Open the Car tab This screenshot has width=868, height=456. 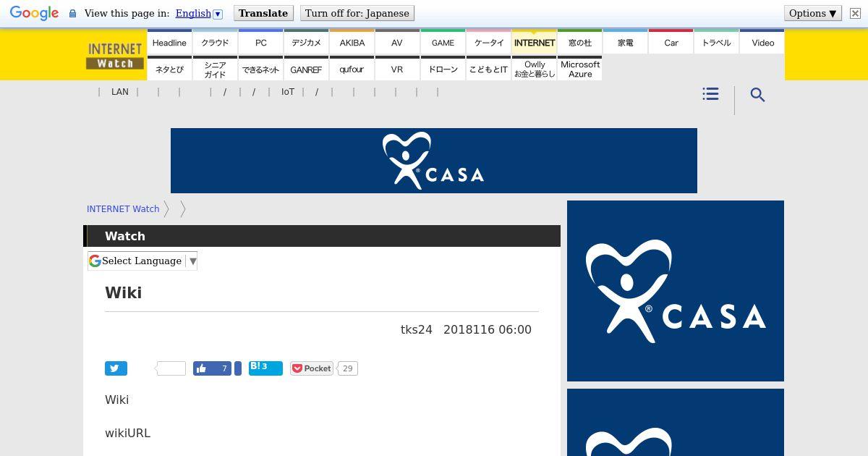pos(671,42)
